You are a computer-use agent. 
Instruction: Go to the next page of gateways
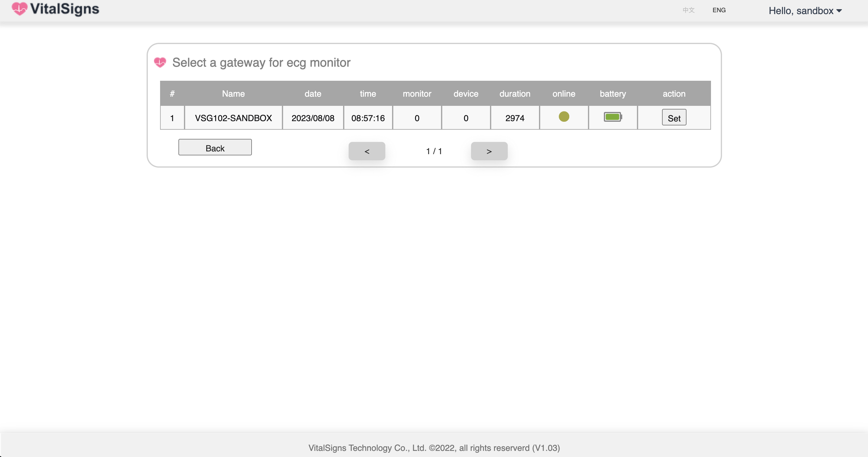coord(489,151)
